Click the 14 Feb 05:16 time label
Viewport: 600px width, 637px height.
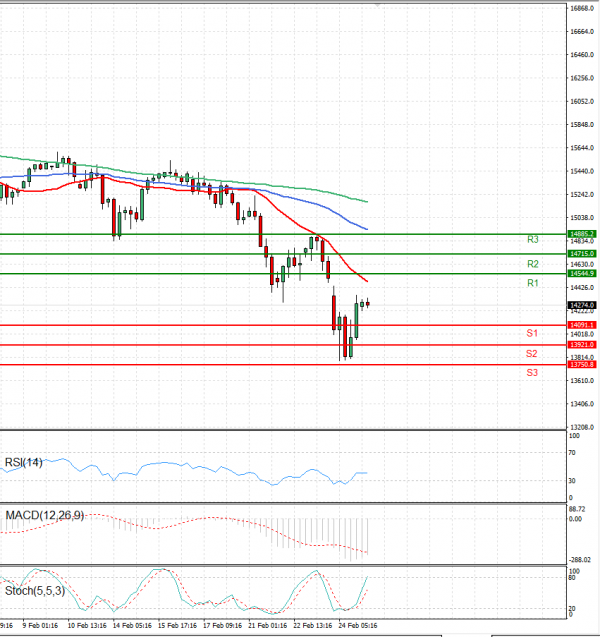(x=132, y=625)
